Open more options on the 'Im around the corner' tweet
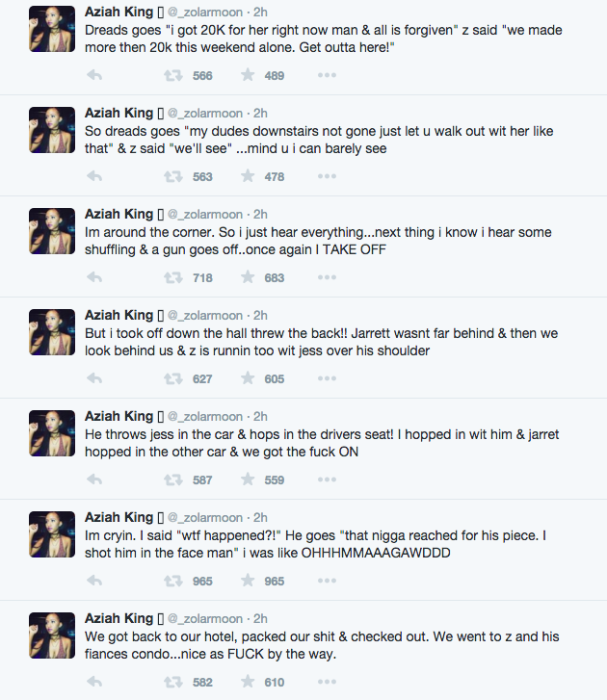Image resolution: width=607 pixels, height=700 pixels. 328,277
